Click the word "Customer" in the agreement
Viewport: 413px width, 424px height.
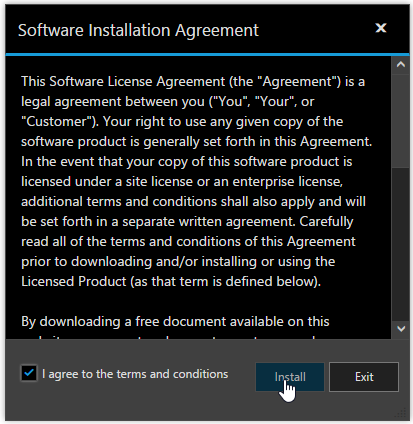point(57,121)
